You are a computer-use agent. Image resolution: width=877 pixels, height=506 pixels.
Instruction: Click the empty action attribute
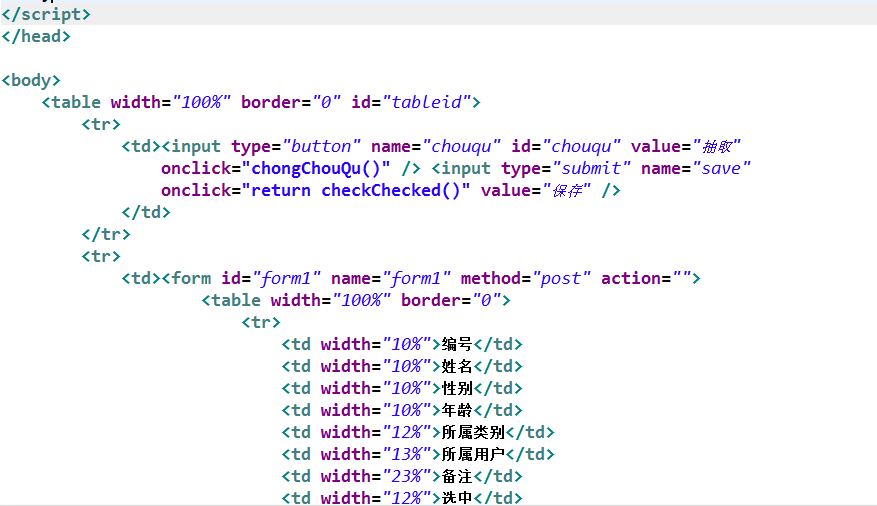click(x=647, y=278)
